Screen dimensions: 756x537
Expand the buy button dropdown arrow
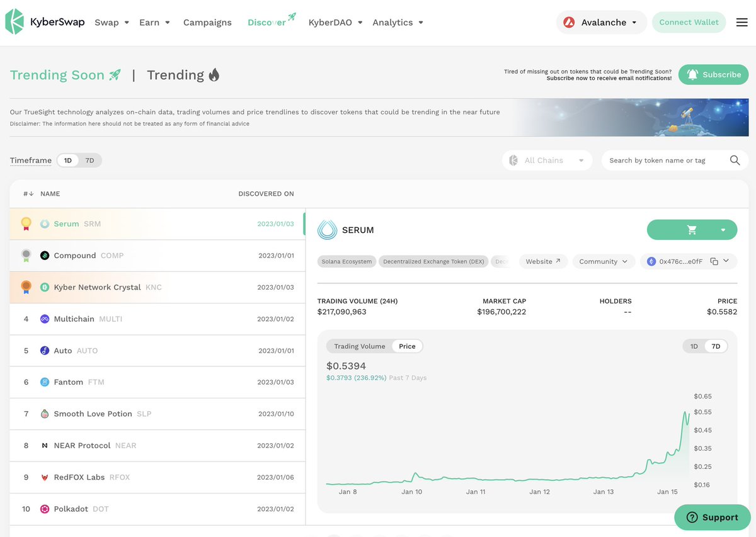coord(723,230)
